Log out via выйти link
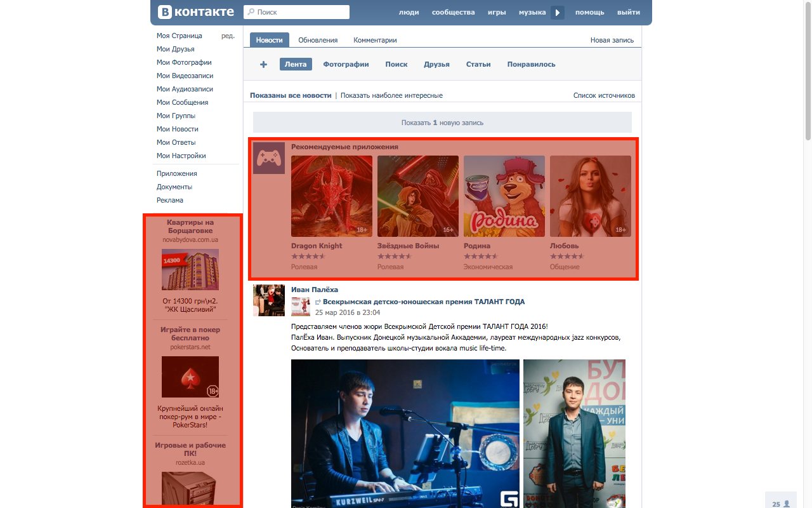Screen dimensions: 812x508 629,12
